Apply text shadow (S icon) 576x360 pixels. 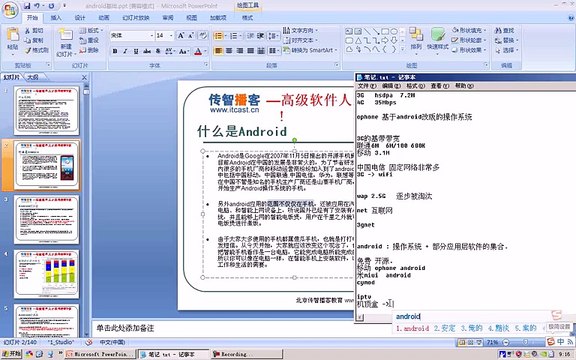[x=158, y=51]
